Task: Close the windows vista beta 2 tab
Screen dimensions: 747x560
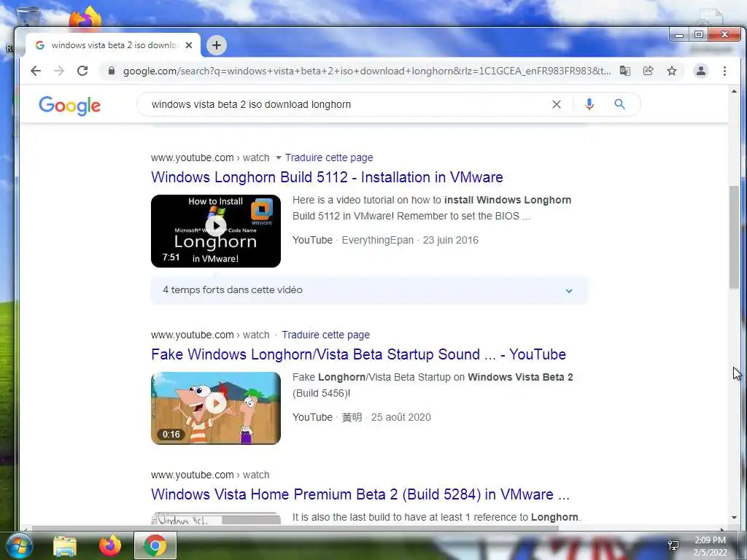Action: (x=189, y=45)
